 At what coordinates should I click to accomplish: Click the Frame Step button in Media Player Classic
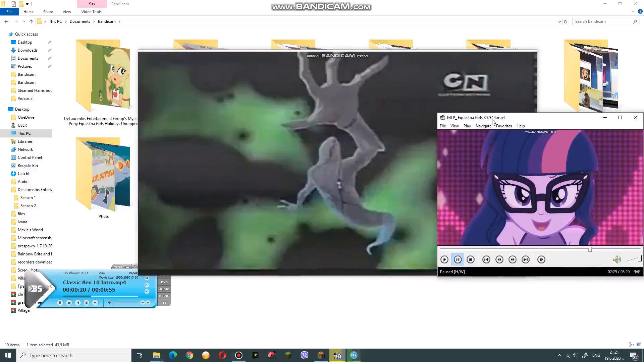tap(541, 259)
